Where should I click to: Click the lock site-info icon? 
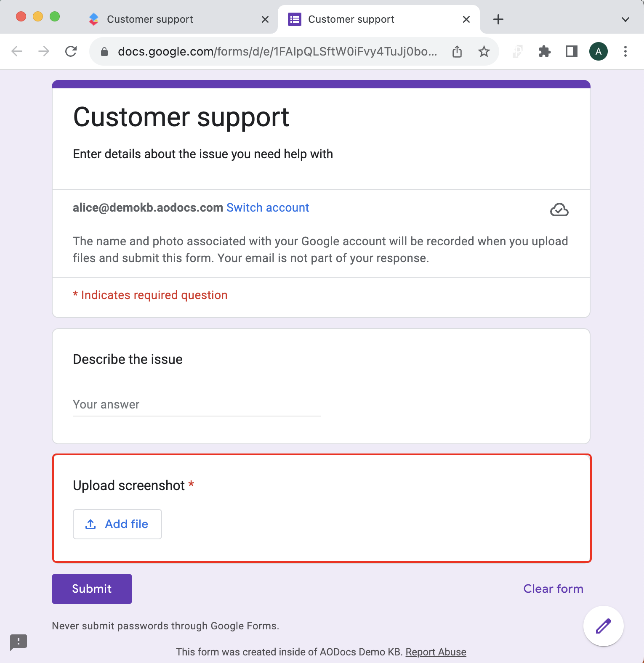[104, 51]
